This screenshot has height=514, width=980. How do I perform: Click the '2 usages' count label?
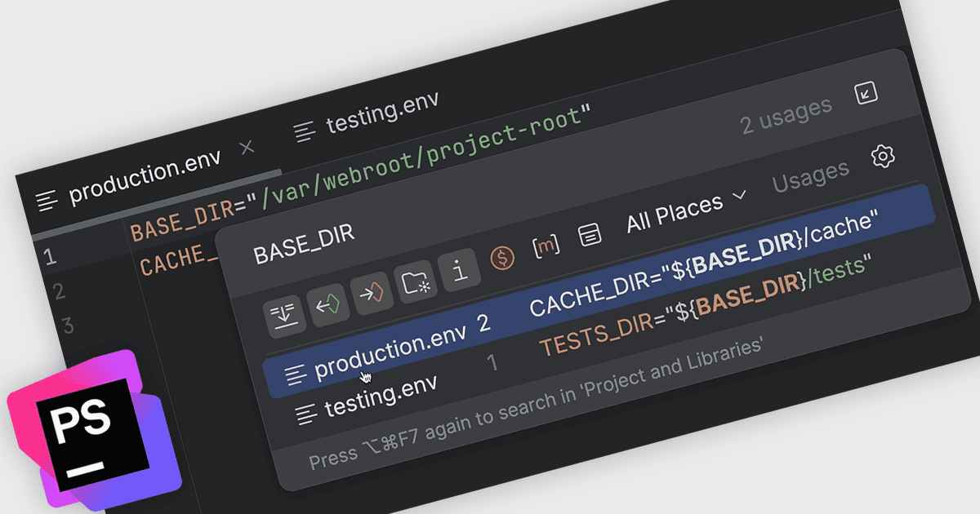tap(786, 115)
